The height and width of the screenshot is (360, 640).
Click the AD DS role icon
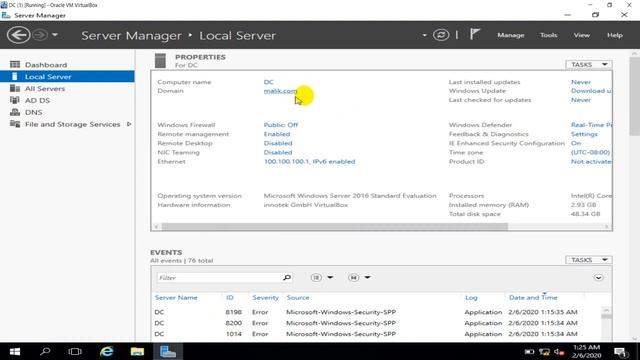(x=15, y=100)
